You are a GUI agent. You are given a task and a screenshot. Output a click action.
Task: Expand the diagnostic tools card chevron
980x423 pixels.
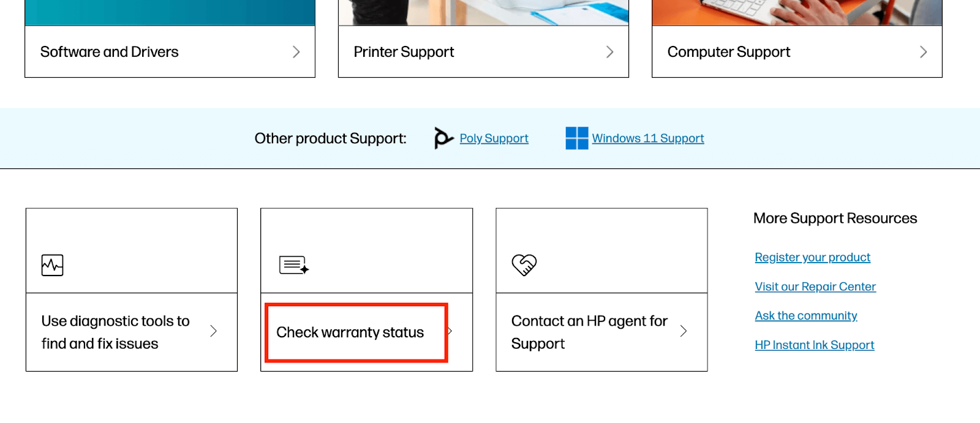pyautogui.click(x=214, y=331)
